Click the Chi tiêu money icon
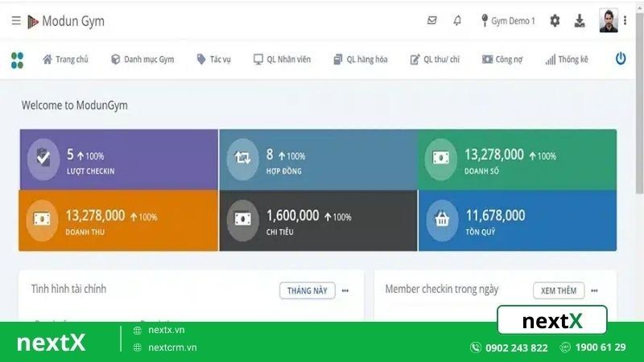Screen dimensions: 644x362 click(242, 220)
